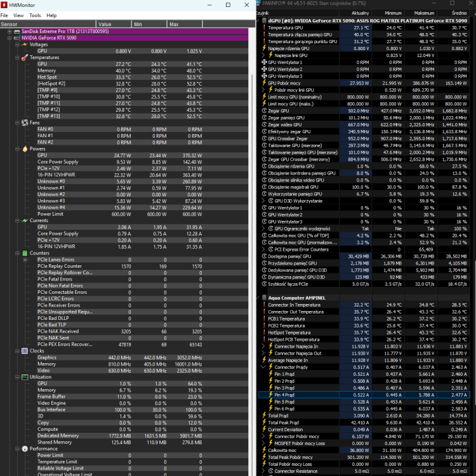Collapse the Connector Prądy group
This screenshot has height=476, width=476.
[x=263, y=367]
